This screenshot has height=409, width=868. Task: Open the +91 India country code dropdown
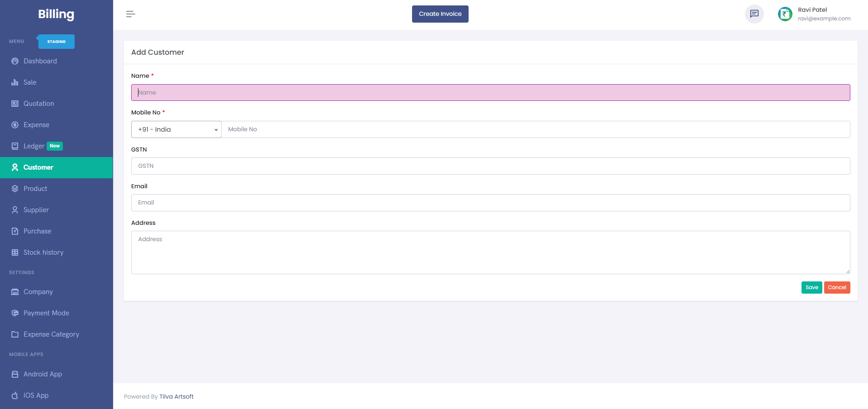pos(176,129)
